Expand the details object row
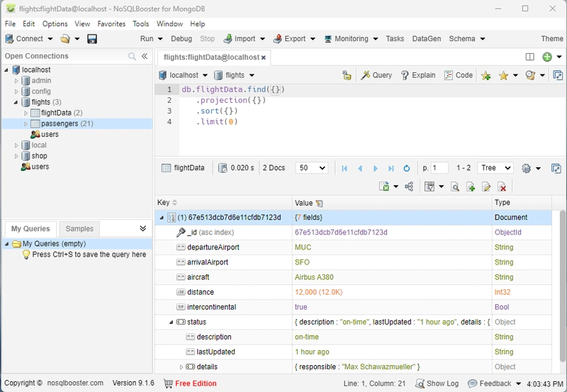Screen dimensions: 567x392 pos(181,367)
